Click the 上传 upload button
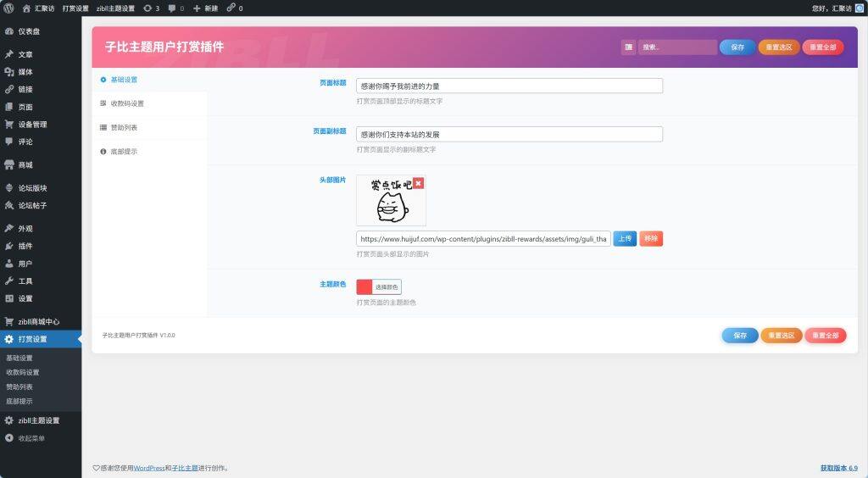Viewport: 868px width, 478px height. coord(625,238)
